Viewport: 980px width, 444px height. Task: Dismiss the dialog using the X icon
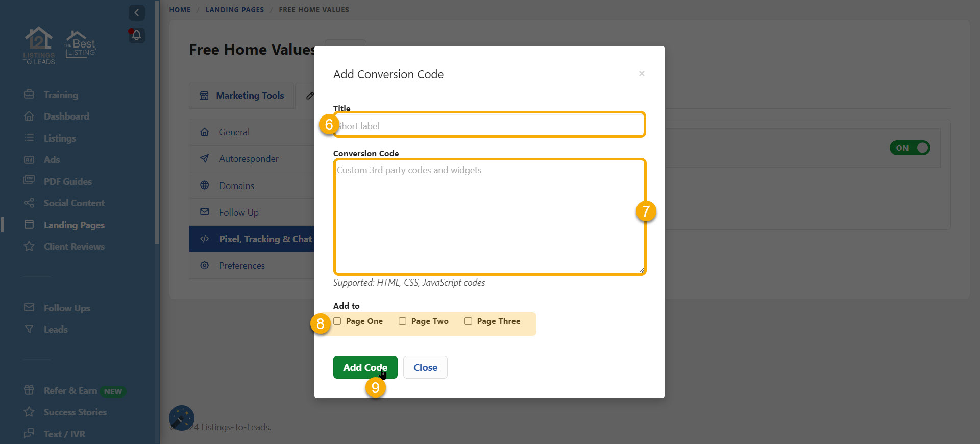coord(642,74)
